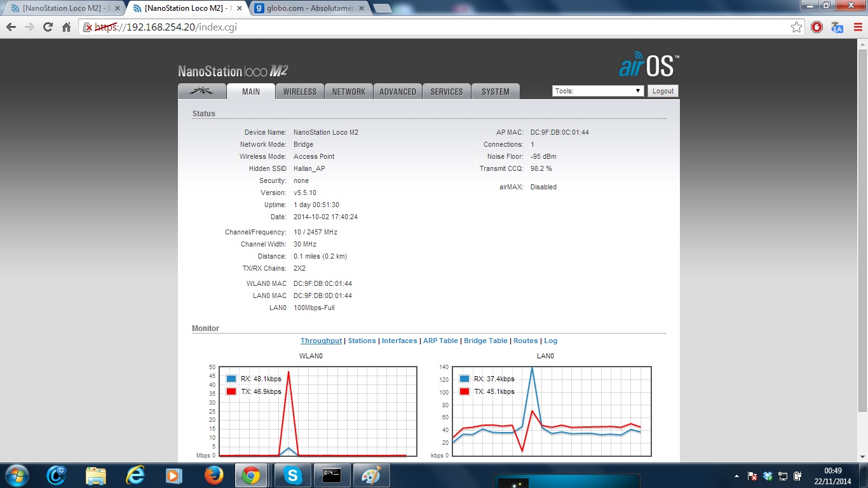868x488 pixels.
Task: Switch to Skype on the taskbar
Action: [293, 475]
